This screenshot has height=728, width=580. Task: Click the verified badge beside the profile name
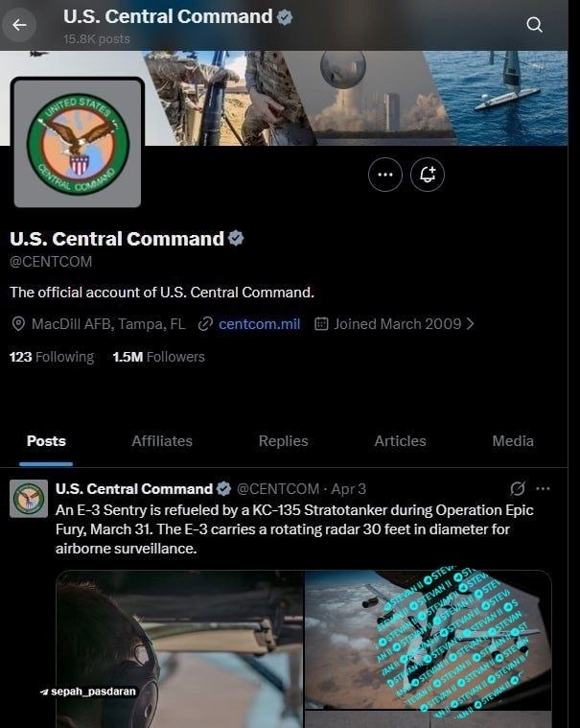pyautogui.click(x=236, y=238)
